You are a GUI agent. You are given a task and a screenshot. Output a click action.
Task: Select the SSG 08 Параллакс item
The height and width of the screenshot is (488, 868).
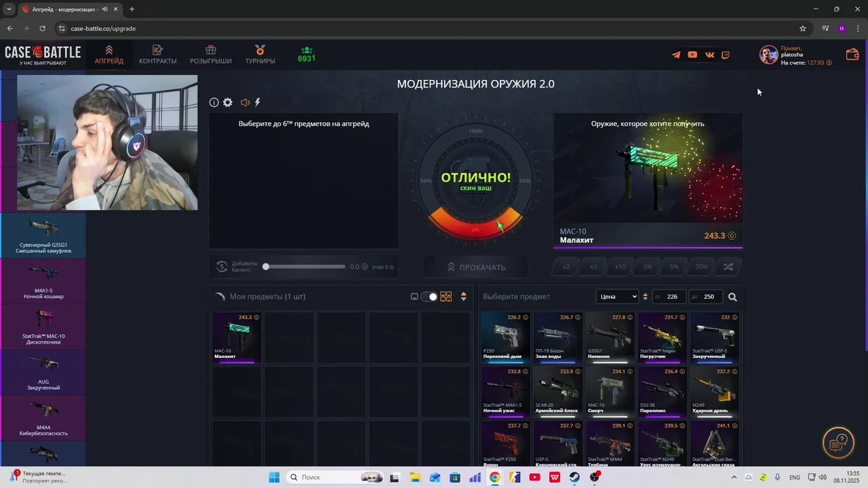662,392
